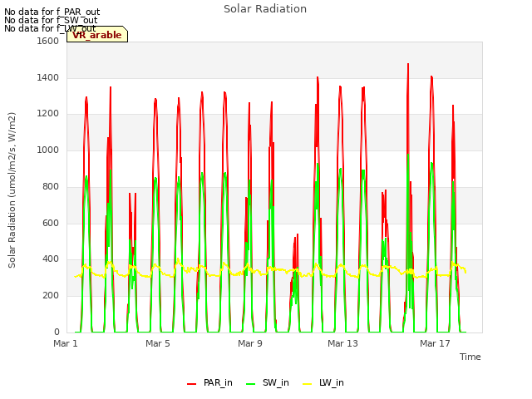The width and height of the screenshot is (532, 399).
Task: Click the 0 y-axis tick label
Action: (57, 332)
